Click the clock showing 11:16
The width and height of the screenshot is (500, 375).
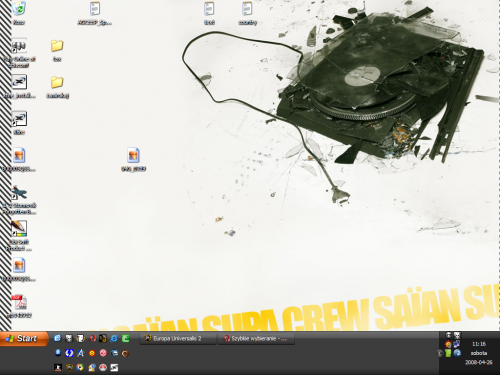479,344
